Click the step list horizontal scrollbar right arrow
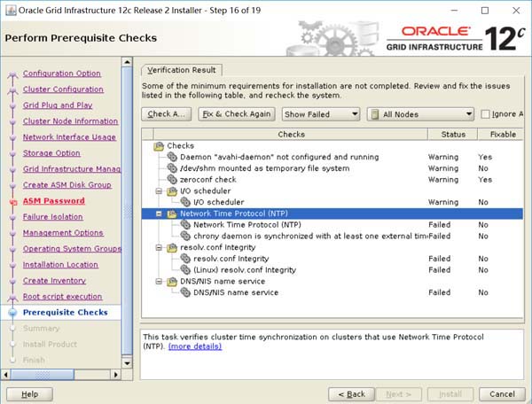 tap(115, 375)
